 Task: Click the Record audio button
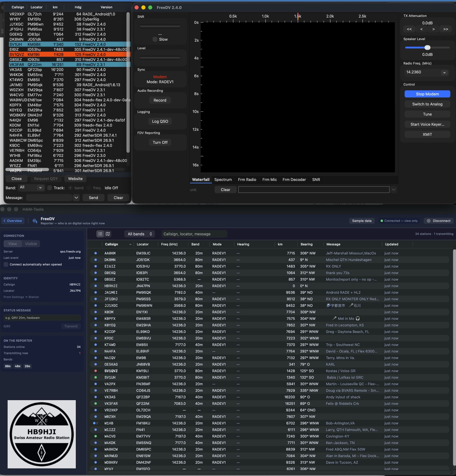click(x=160, y=100)
